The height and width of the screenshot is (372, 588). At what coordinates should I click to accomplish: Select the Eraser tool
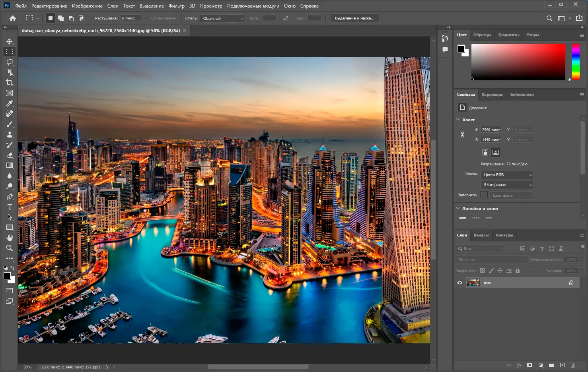click(10, 155)
